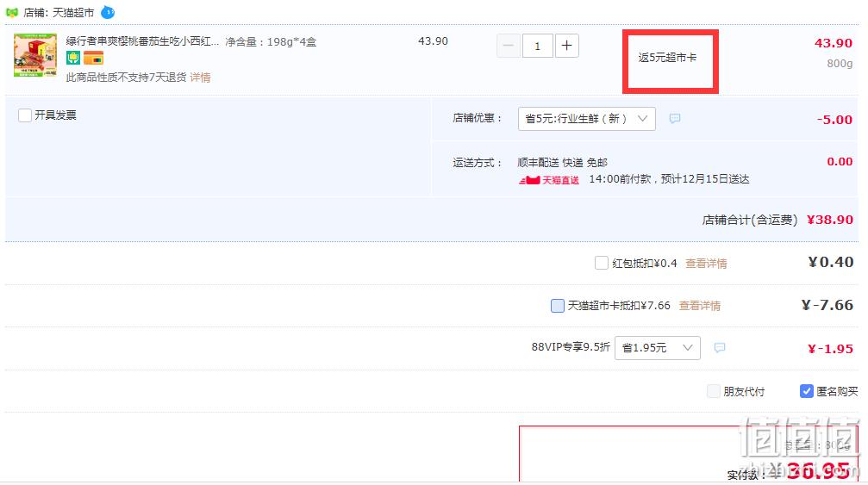Click the -5.00 store discount amount
This screenshot has width=868, height=485.
834,120
